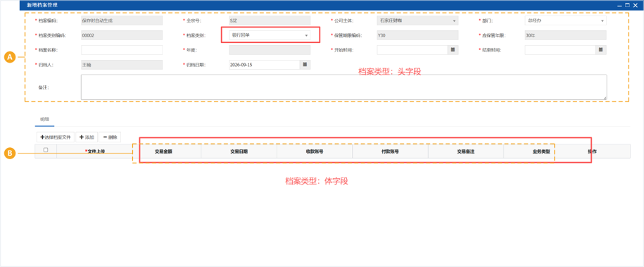Open the 部门 dropdown showing 总经办
Image resolution: width=644 pixels, height=267 pixels.
tap(566, 20)
